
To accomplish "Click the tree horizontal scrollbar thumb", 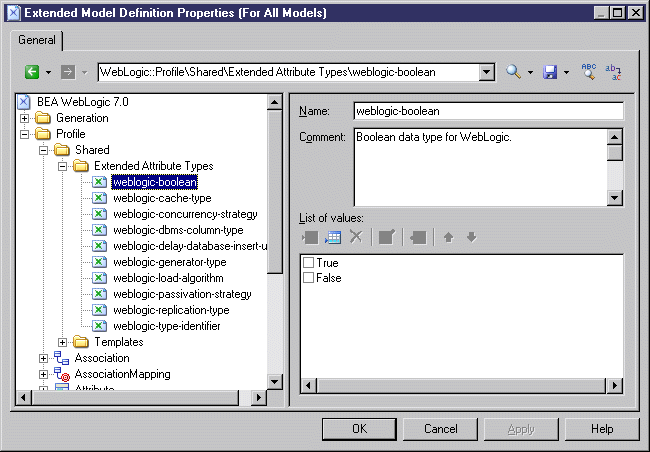I will click(135, 398).
